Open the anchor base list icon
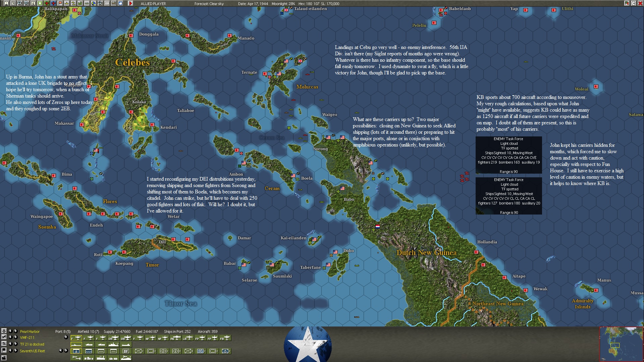 4,331
